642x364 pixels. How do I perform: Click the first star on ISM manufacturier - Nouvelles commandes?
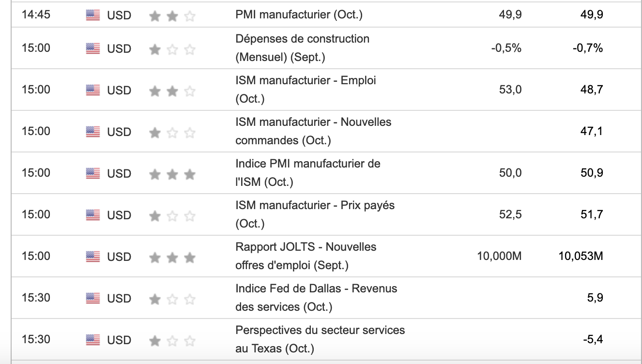[155, 132]
